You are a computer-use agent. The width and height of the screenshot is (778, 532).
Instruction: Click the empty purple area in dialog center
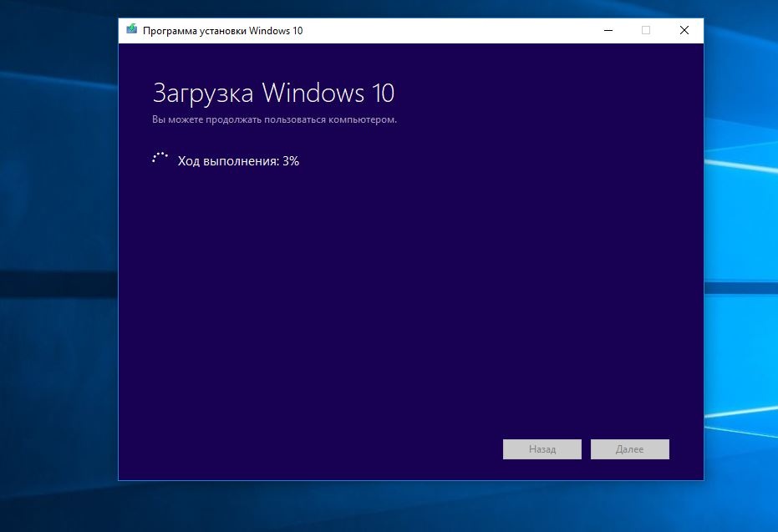409,292
